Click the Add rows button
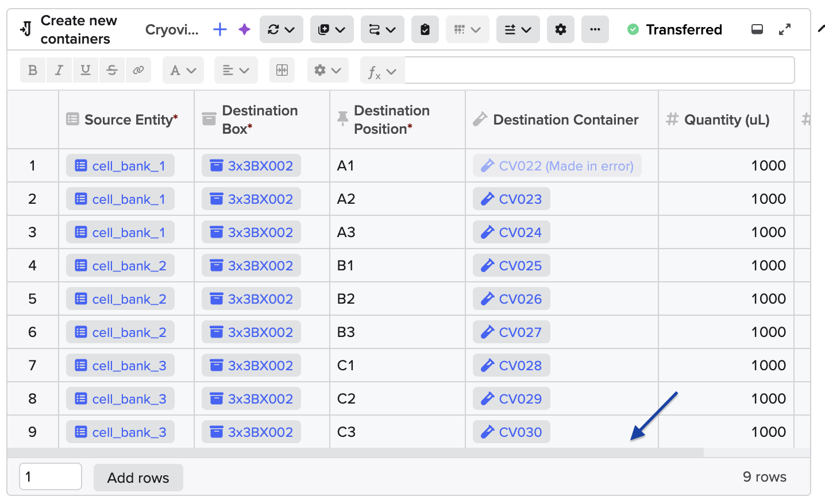Viewport: 825px width, 504px height. click(x=138, y=478)
